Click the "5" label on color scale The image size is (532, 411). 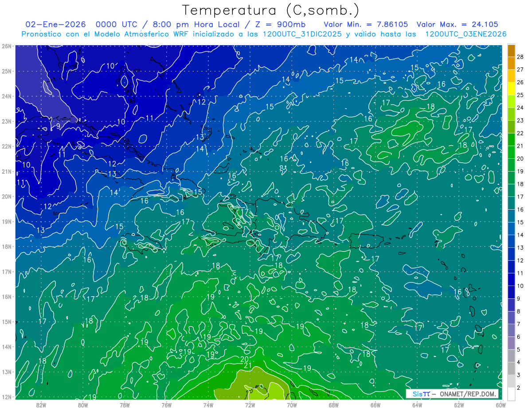(x=519, y=349)
